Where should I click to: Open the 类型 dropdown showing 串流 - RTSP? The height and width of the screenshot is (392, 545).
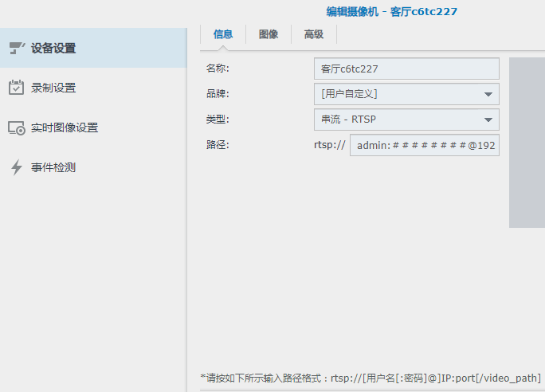[406, 120]
